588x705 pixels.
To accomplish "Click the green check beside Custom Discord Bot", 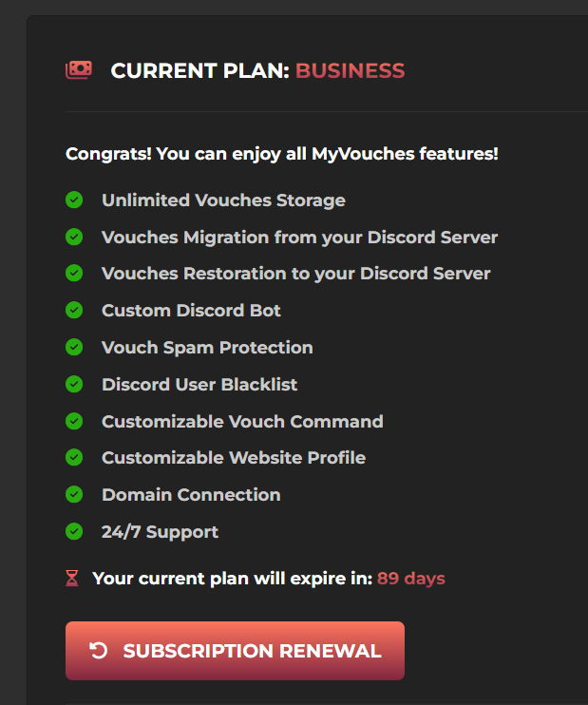I will click(x=74, y=311).
